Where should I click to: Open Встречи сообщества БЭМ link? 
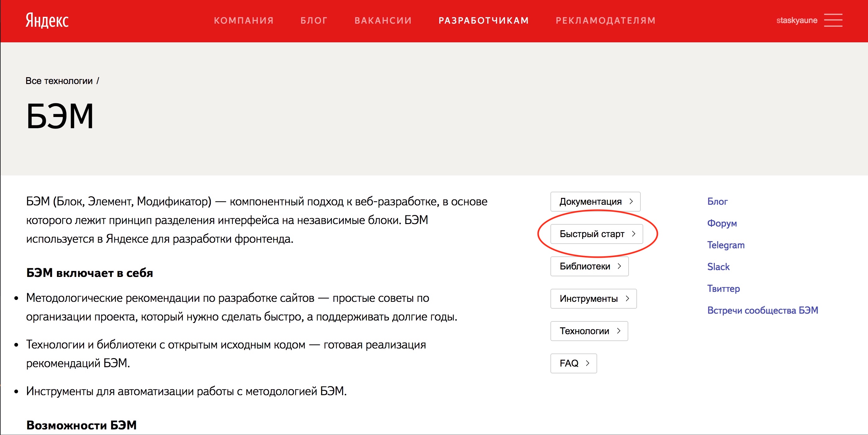(762, 310)
